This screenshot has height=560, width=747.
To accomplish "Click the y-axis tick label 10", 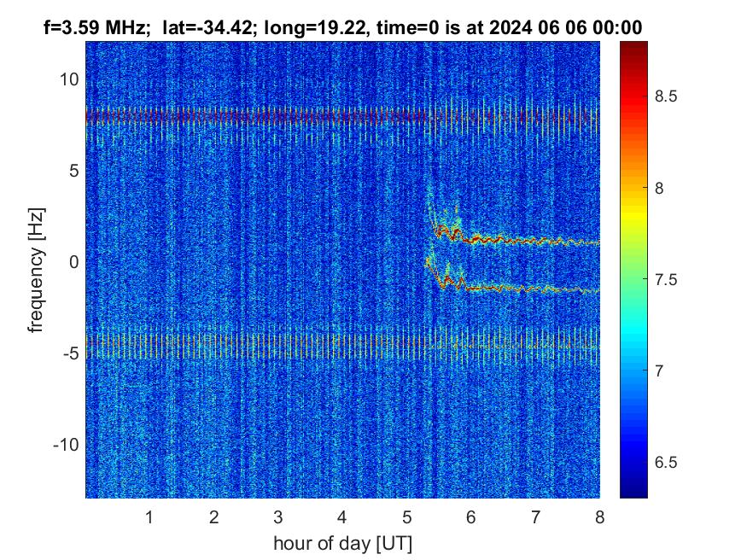I will coord(67,79).
